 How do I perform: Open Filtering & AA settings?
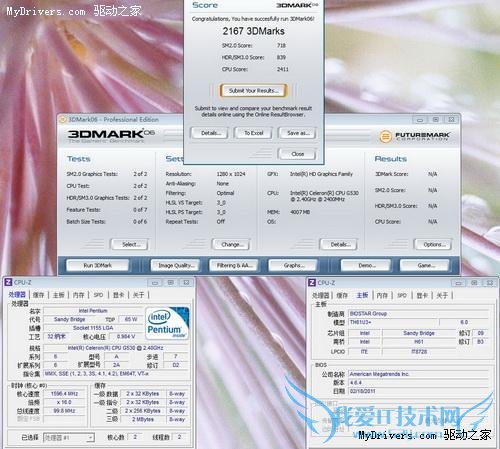(x=233, y=265)
